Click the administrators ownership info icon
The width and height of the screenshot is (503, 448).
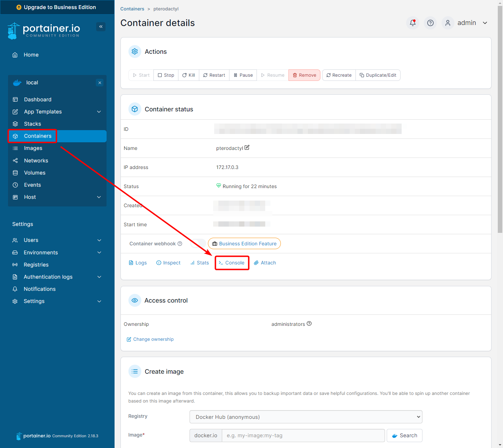pyautogui.click(x=309, y=323)
